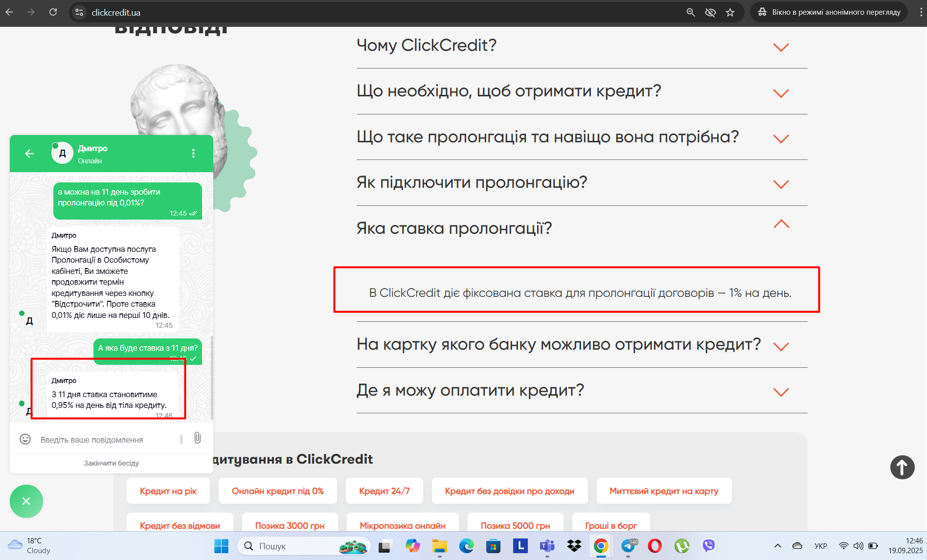The width and height of the screenshot is (927, 560).
Task: Open the Windows Start menu
Action: click(221, 546)
